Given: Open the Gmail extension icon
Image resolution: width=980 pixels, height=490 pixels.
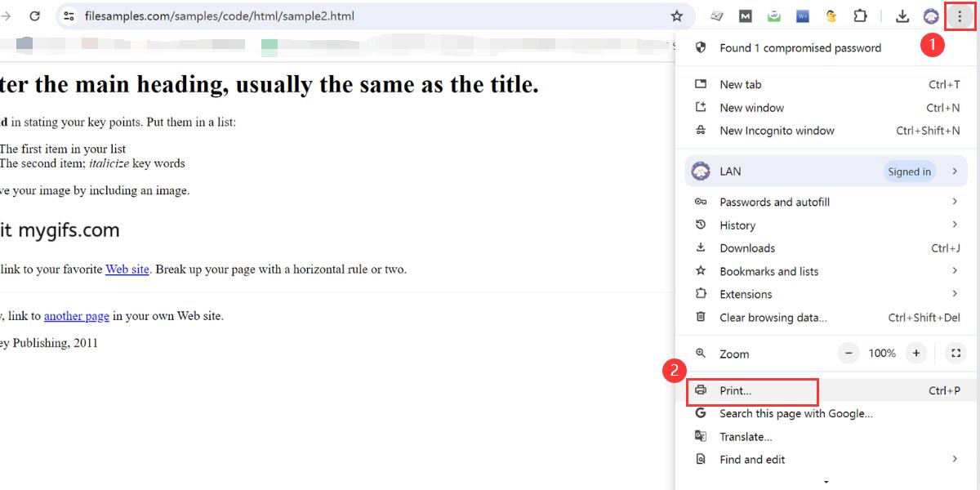Looking at the screenshot, I should point(745,16).
